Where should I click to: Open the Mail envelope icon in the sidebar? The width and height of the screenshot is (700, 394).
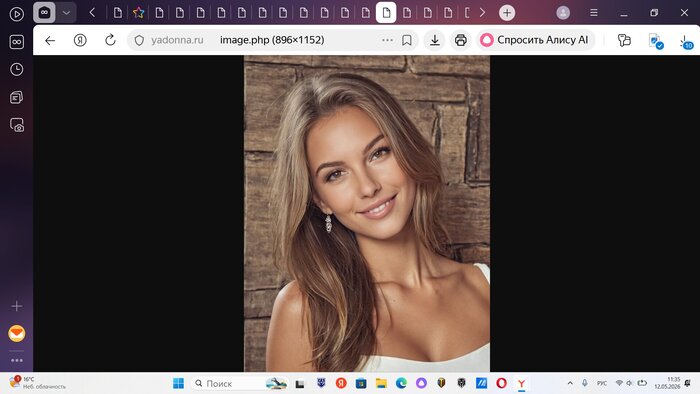pos(17,333)
